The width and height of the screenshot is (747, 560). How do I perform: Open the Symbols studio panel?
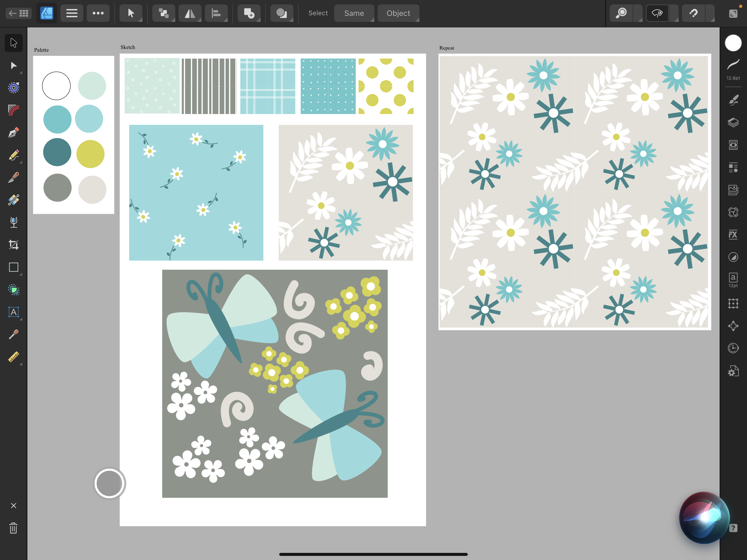(x=733, y=212)
